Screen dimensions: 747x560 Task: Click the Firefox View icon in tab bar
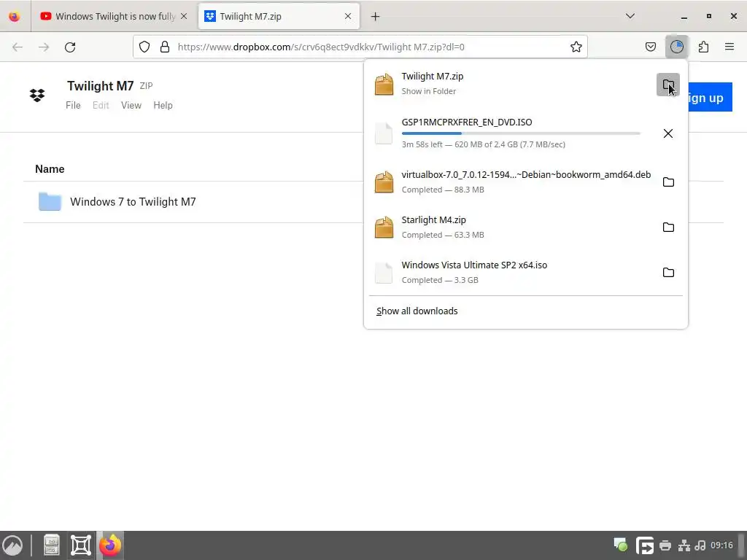click(15, 16)
